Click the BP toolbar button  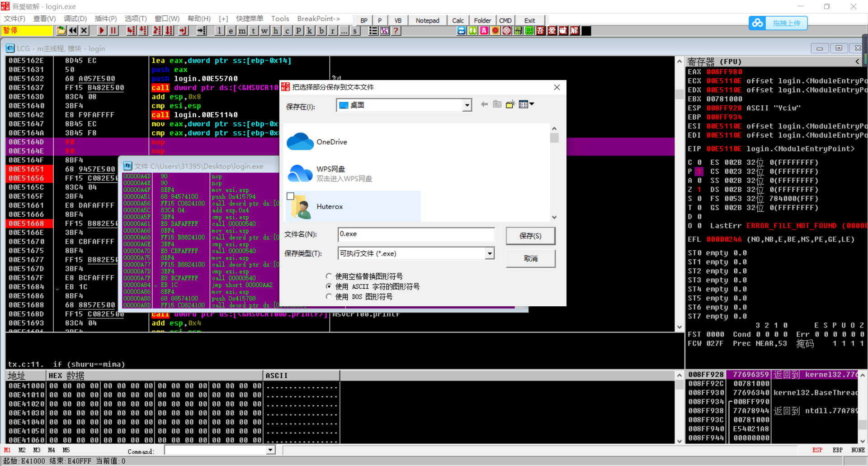pos(364,20)
